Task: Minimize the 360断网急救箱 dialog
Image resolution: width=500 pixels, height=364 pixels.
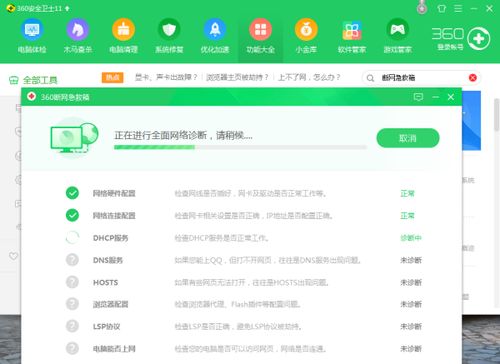Action: [435, 97]
